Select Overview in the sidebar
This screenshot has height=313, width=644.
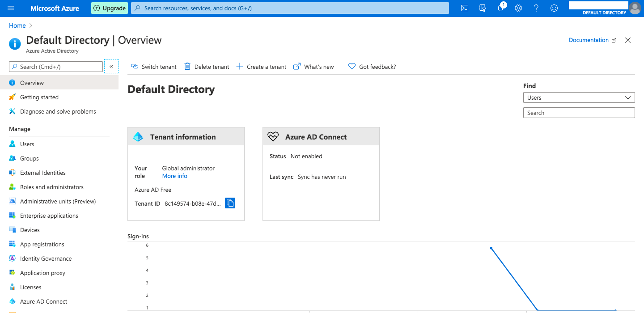pos(59,83)
